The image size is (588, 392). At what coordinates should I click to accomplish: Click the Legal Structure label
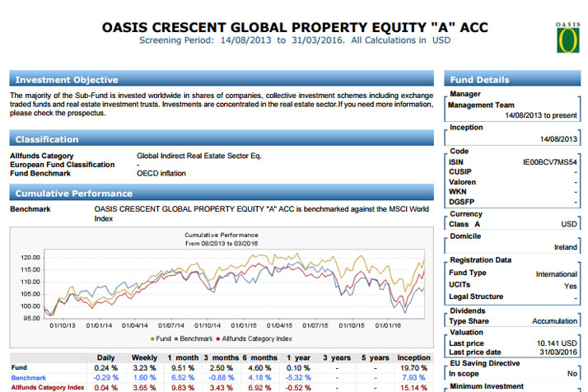pos(476,296)
